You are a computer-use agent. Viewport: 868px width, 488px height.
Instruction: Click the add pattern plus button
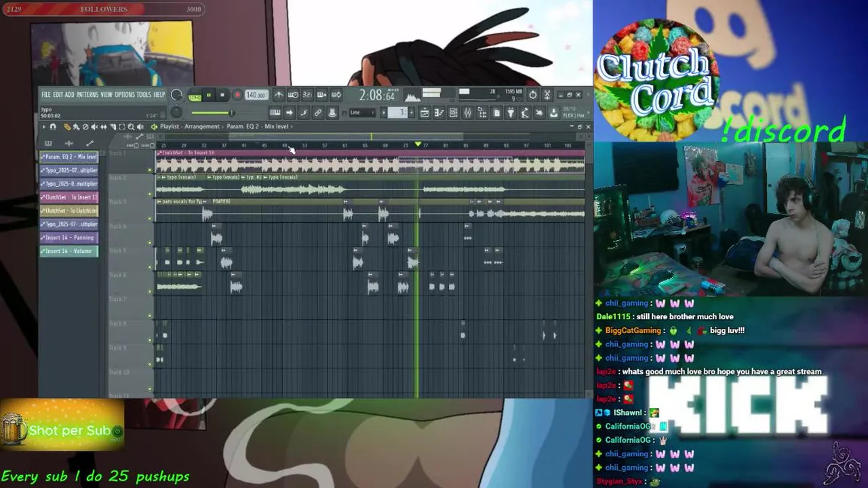[412, 113]
